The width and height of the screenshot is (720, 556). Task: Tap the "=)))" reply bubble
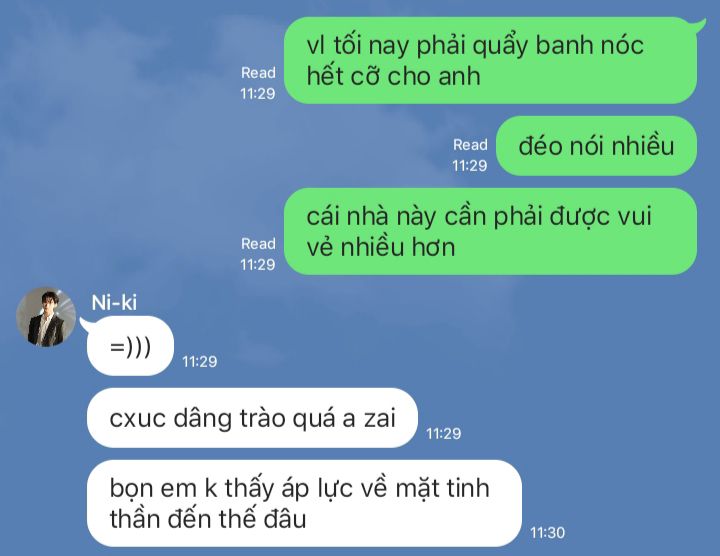point(130,346)
